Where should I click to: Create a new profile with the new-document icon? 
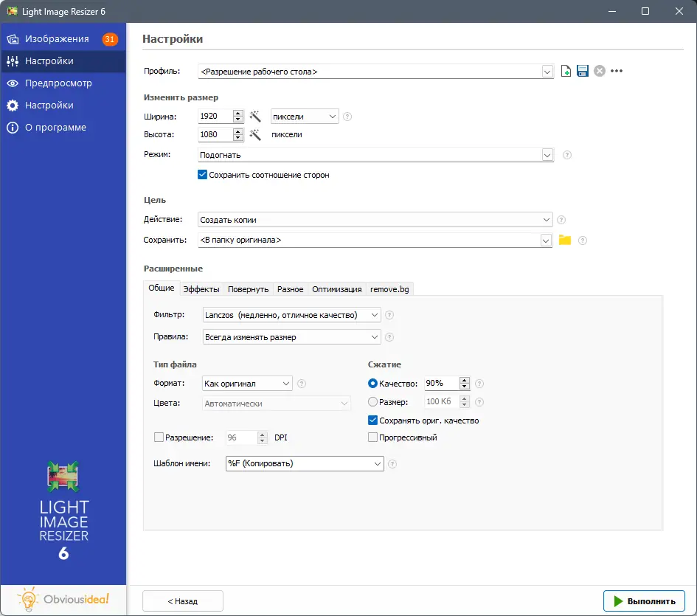pos(565,70)
